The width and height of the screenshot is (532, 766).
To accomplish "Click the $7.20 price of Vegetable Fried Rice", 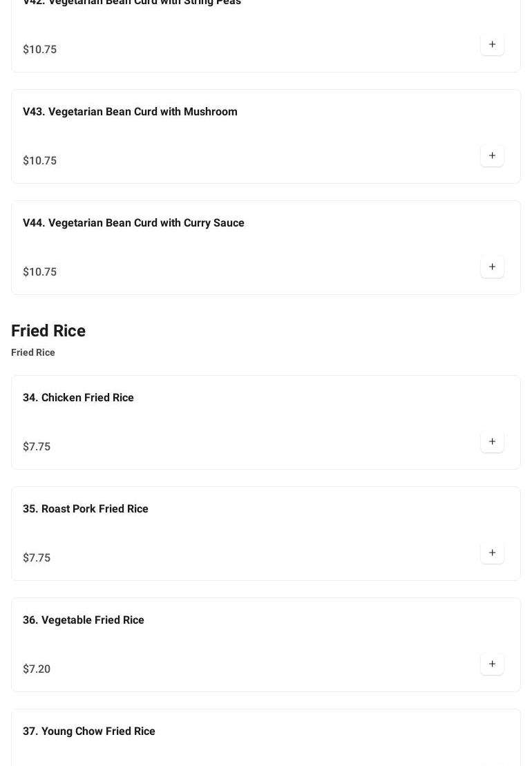I will pos(37,669).
